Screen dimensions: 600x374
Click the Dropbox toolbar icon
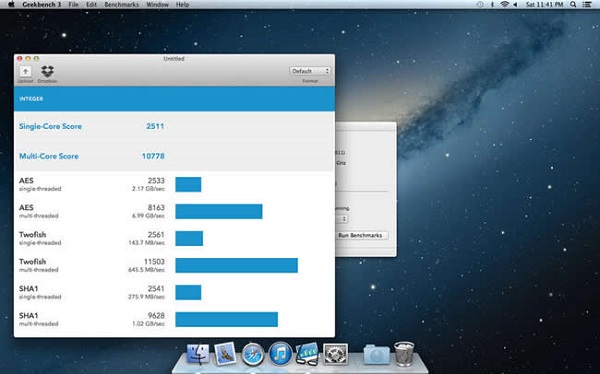click(x=47, y=72)
